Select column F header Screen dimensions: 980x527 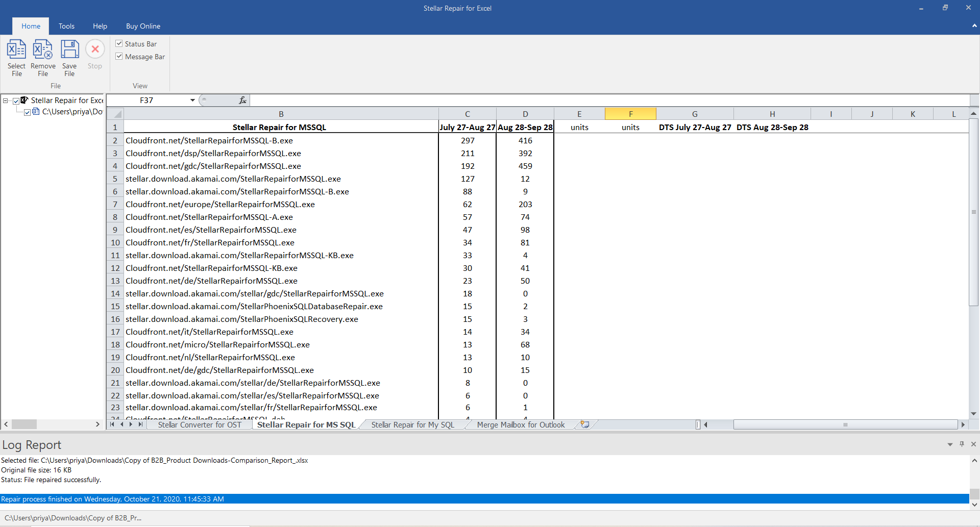coord(630,114)
